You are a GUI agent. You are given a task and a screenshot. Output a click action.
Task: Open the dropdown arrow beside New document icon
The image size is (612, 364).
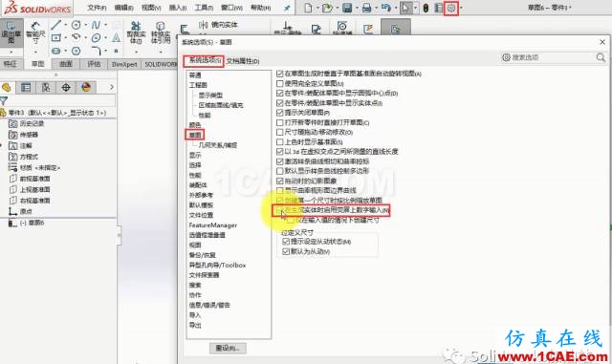[317, 8]
